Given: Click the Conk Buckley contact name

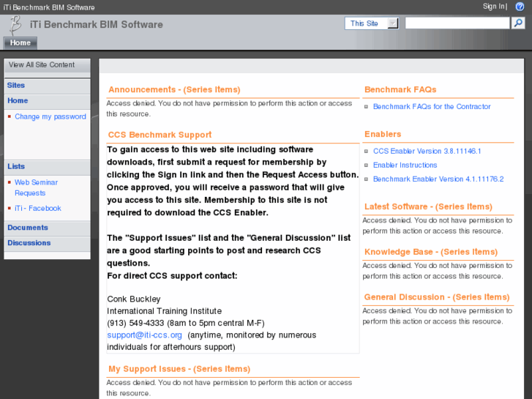Looking at the screenshot, I should (x=134, y=299).
